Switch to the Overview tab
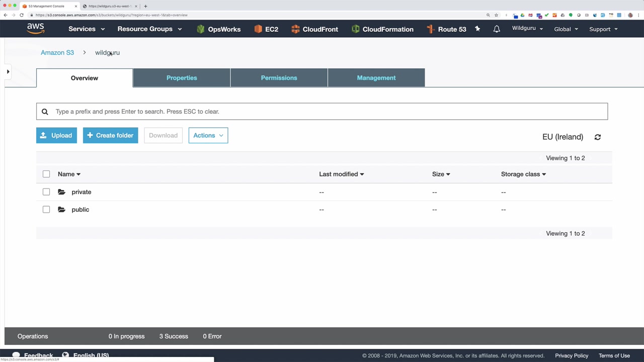 point(85,78)
